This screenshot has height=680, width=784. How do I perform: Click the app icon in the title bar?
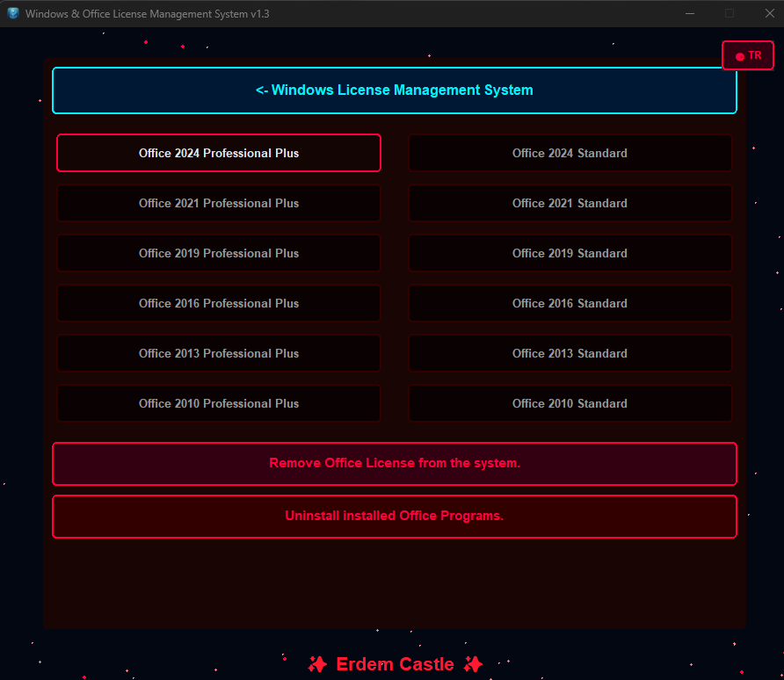point(13,13)
